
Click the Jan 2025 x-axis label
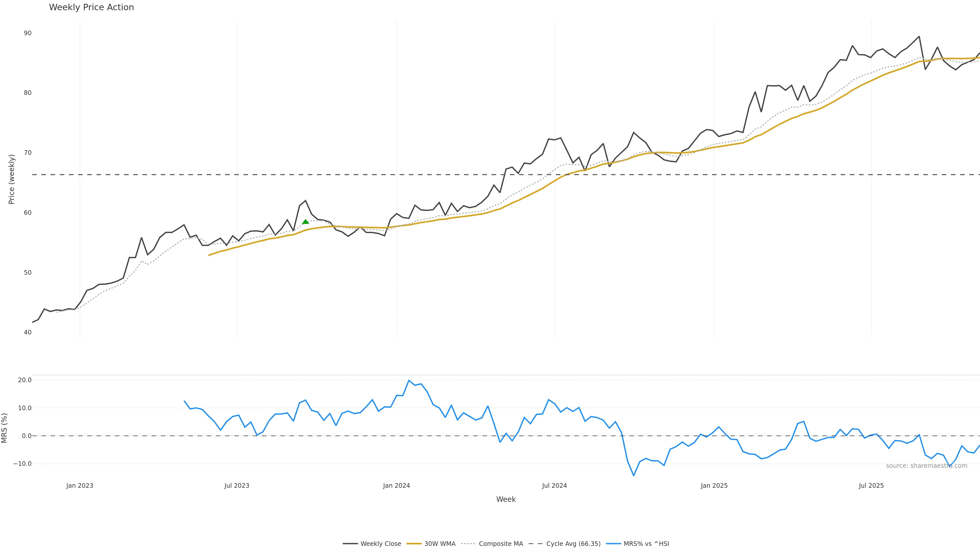(x=714, y=486)
